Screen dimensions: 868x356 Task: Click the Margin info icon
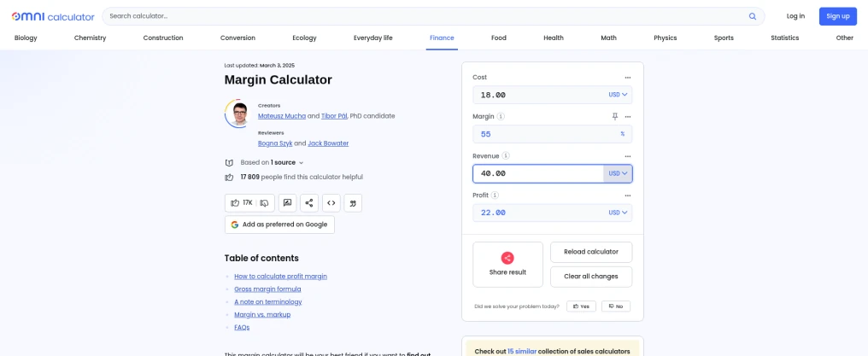tap(501, 117)
